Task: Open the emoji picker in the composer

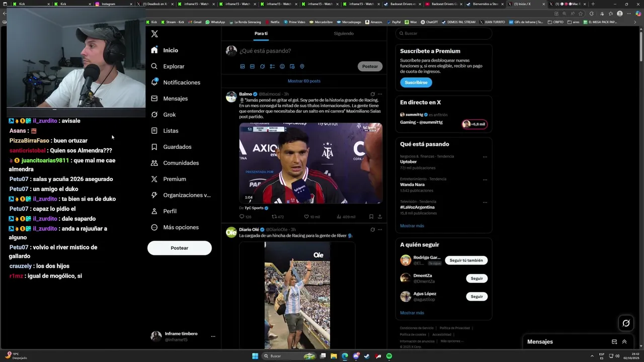Action: pos(282,66)
